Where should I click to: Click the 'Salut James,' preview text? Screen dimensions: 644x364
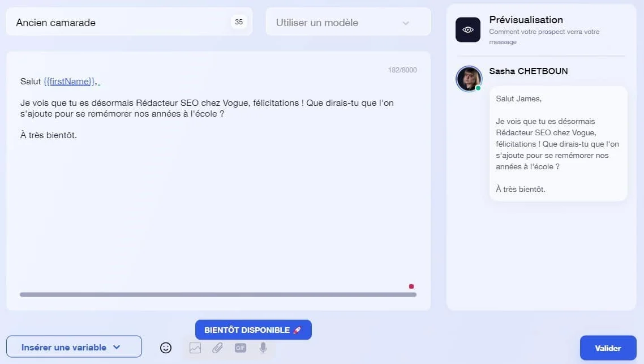(x=518, y=99)
